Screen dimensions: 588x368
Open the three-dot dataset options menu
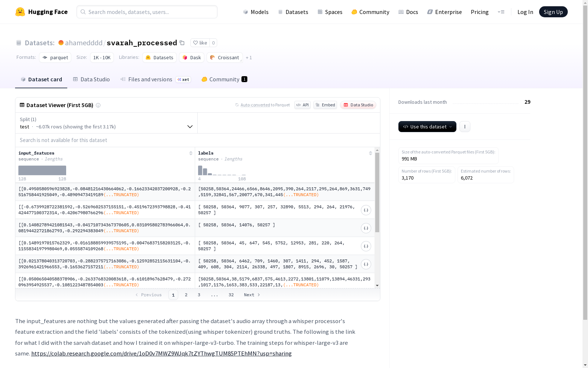pyautogui.click(x=465, y=127)
